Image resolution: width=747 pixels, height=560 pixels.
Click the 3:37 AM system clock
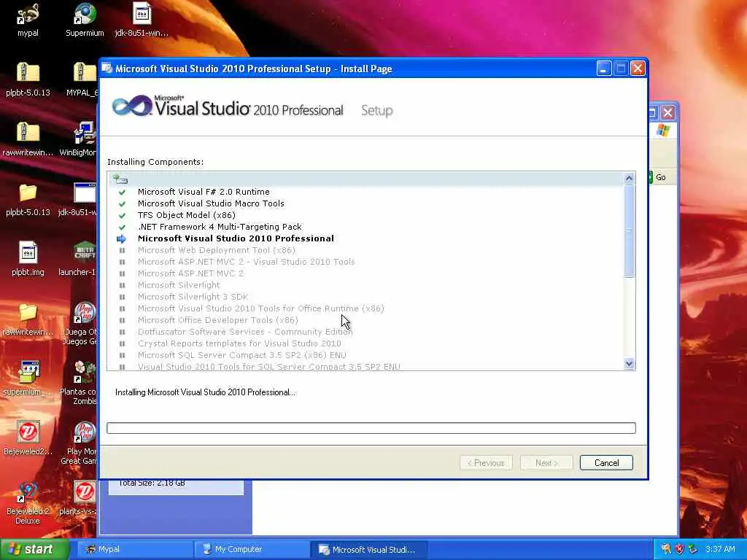click(x=720, y=549)
